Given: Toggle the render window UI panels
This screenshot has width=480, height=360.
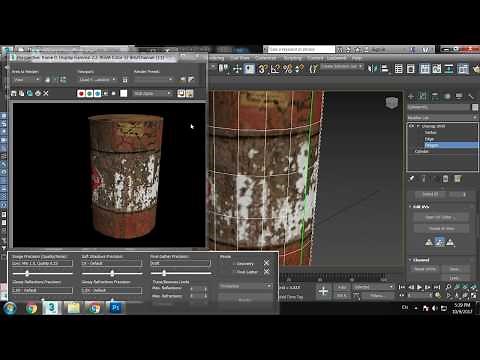Looking at the screenshot, I should click(x=189, y=94).
